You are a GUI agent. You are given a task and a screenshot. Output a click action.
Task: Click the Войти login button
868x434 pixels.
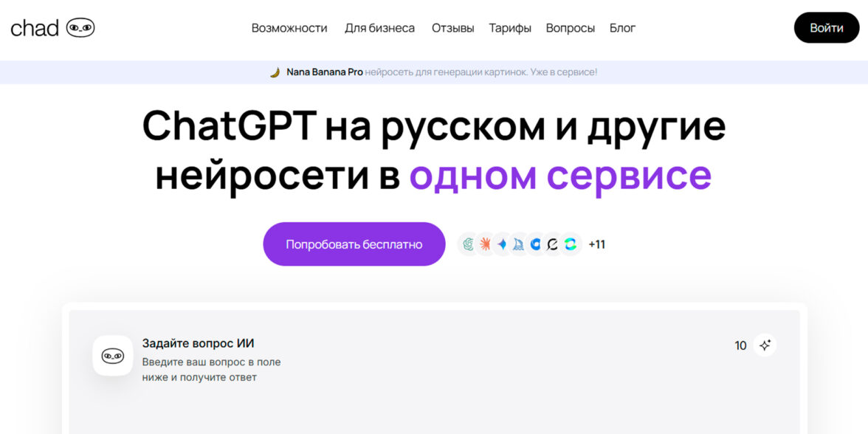click(x=827, y=28)
